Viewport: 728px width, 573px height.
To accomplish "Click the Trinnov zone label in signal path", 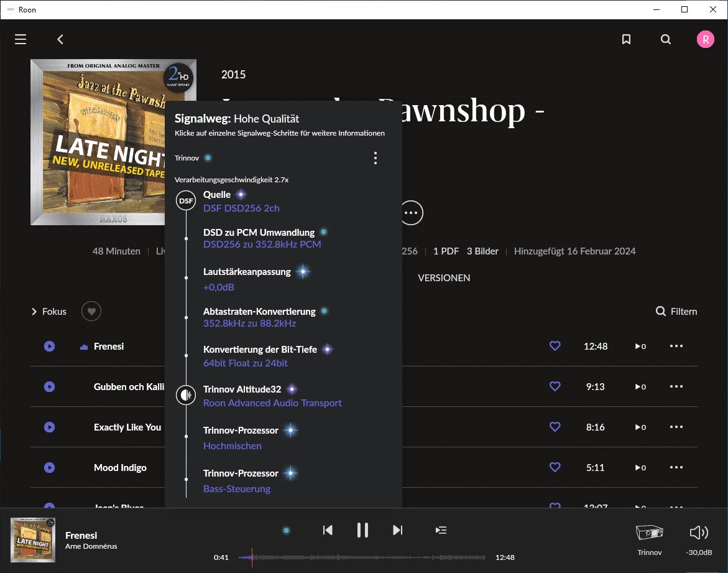I will 187,158.
